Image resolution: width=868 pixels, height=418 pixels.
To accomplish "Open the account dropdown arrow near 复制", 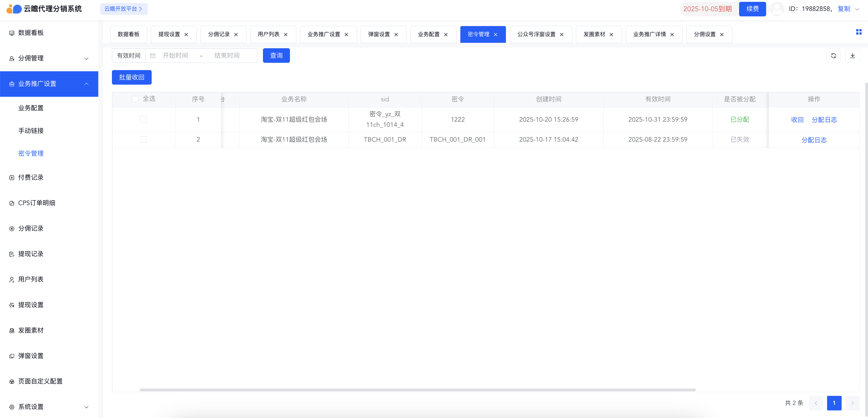I will coord(857,9).
